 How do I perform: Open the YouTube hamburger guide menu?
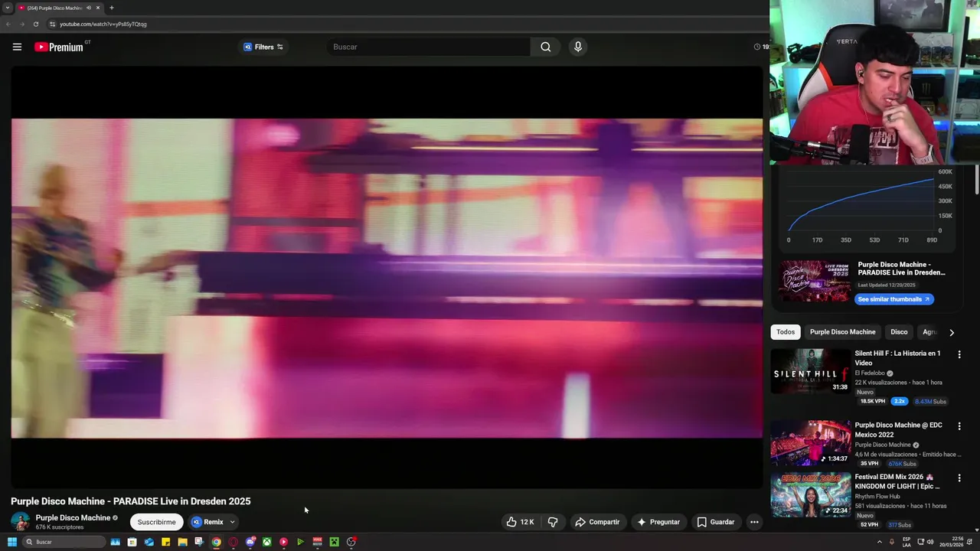point(17,47)
